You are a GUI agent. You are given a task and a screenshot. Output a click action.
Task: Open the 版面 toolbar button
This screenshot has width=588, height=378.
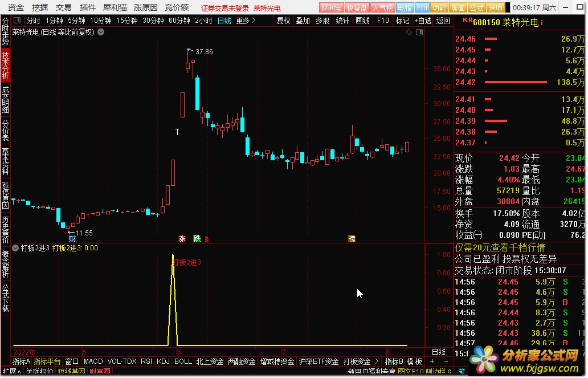(x=458, y=7)
